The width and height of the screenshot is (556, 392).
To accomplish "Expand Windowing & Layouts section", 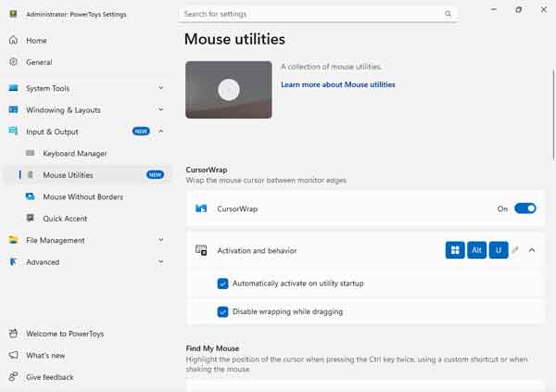I will [x=160, y=110].
